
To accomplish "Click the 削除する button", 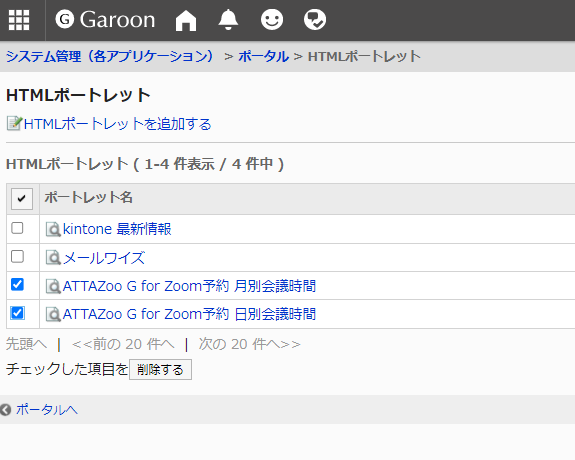I will [160, 370].
